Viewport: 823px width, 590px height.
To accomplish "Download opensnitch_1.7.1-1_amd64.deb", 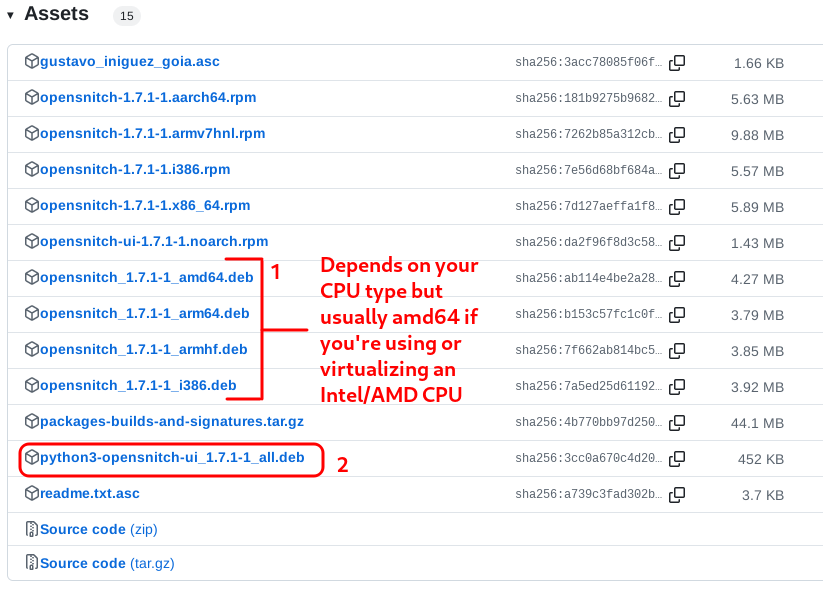I will click(x=146, y=277).
